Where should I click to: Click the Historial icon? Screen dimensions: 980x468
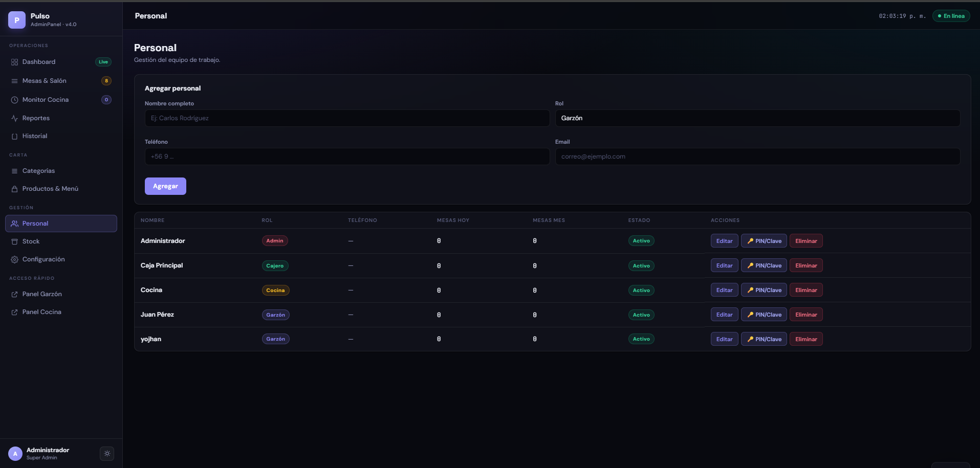click(x=14, y=136)
